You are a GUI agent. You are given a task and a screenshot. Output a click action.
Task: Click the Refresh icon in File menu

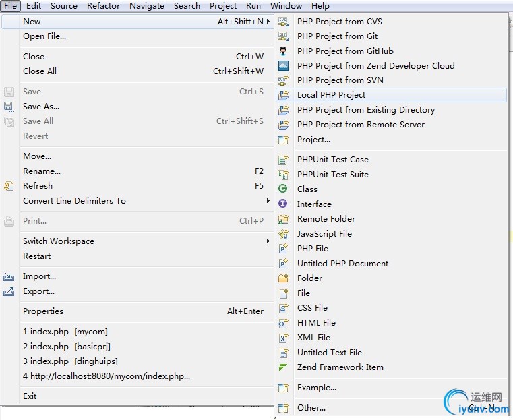point(9,186)
